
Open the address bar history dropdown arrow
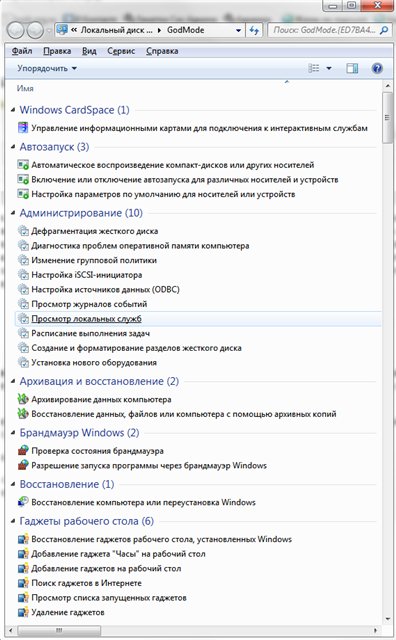tap(238, 30)
